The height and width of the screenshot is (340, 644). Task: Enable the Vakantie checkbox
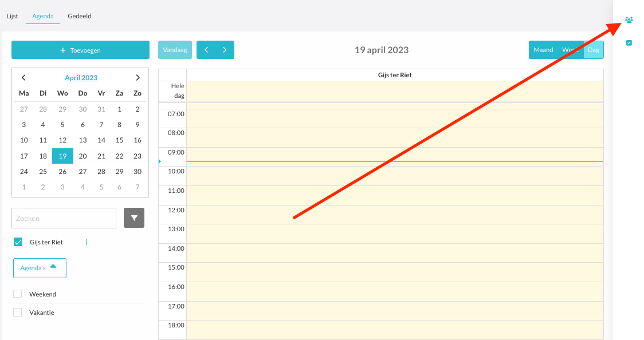[18, 312]
